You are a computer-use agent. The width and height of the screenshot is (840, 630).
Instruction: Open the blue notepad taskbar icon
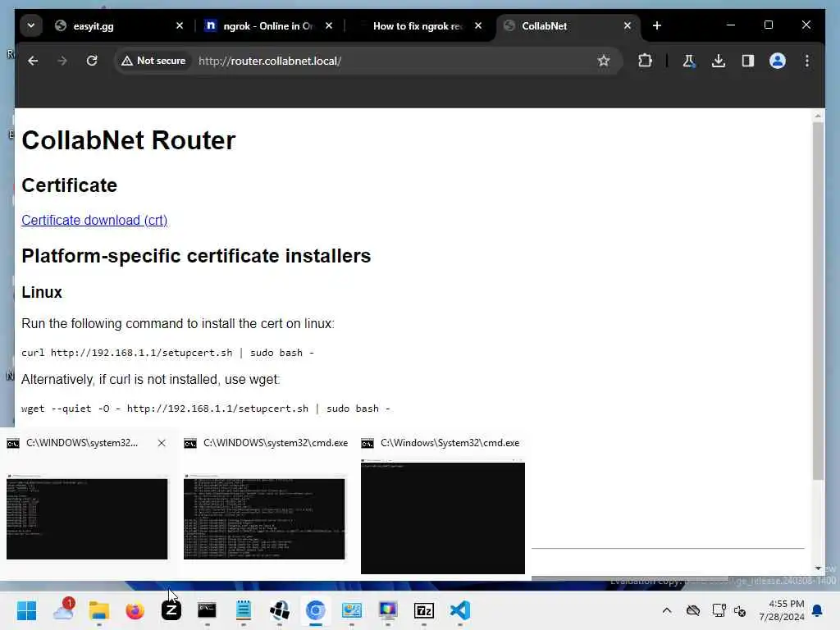tap(243, 610)
